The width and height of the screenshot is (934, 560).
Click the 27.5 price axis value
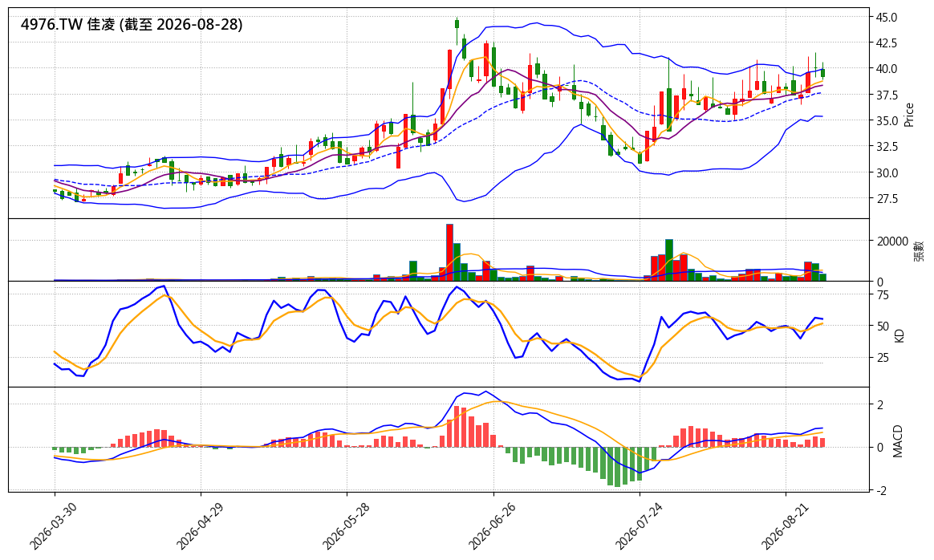pyautogui.click(x=887, y=198)
